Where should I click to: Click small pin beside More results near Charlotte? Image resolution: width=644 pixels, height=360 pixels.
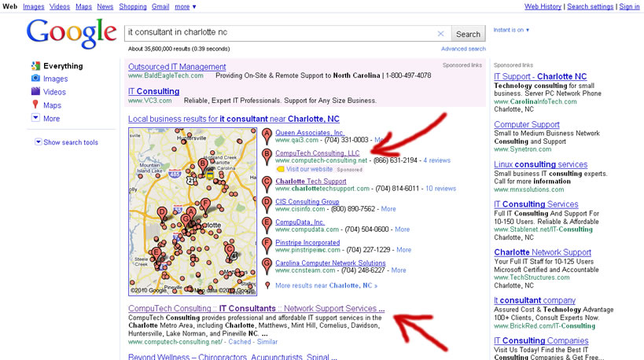(267, 285)
